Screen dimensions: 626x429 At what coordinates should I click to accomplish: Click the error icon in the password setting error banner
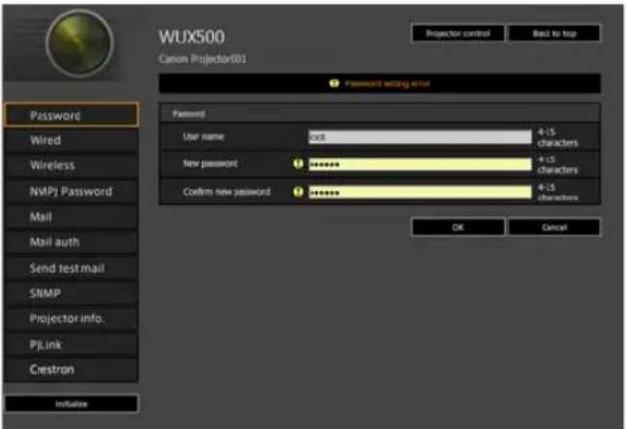point(334,83)
